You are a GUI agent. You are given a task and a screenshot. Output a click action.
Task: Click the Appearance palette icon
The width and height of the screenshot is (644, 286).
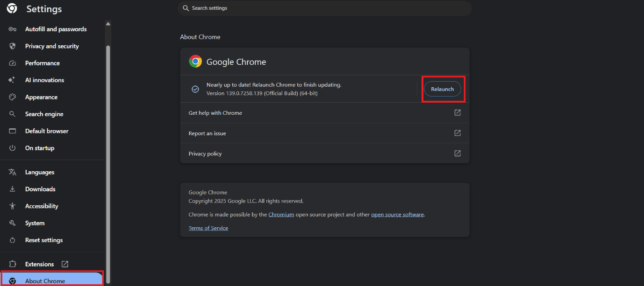click(13, 97)
